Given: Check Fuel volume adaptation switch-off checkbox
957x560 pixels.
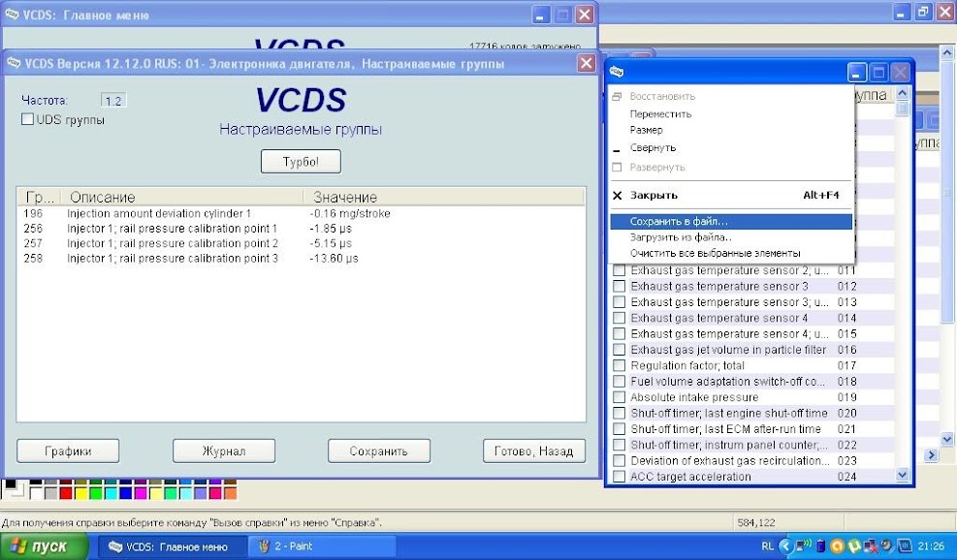Looking at the screenshot, I should [x=619, y=382].
